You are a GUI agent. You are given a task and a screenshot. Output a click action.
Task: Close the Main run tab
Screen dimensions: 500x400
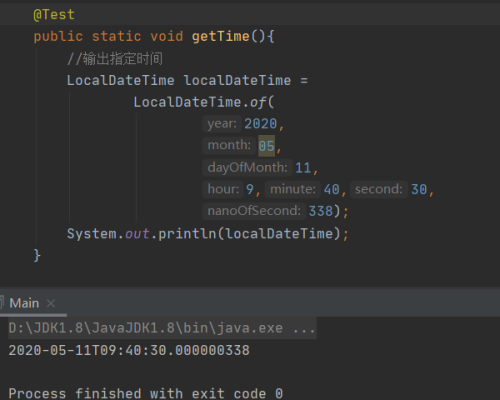(51, 303)
